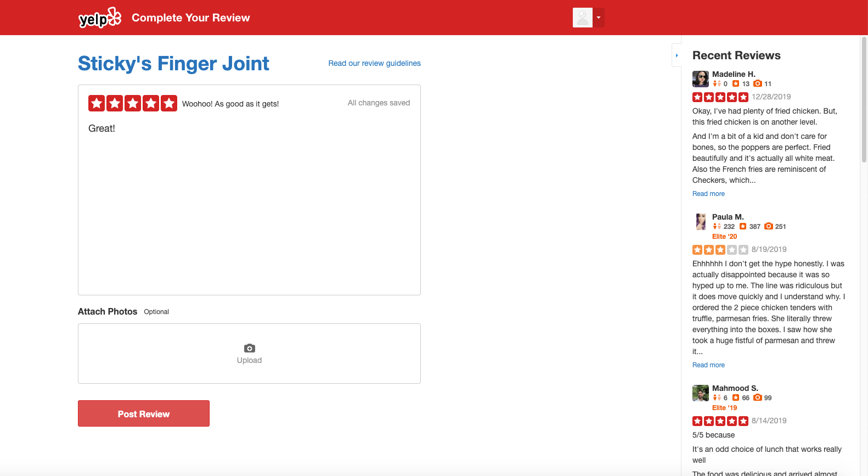
Task: Open Mahmood S.'s avatar
Action: [701, 393]
